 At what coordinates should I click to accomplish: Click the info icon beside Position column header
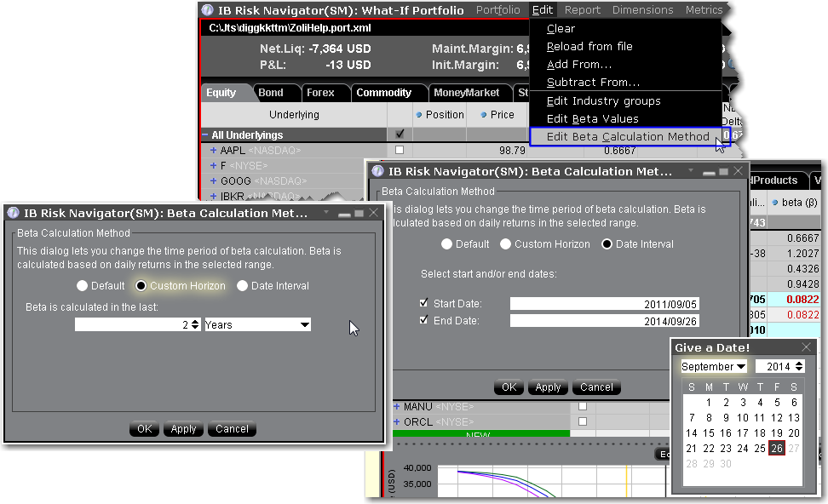click(x=419, y=115)
